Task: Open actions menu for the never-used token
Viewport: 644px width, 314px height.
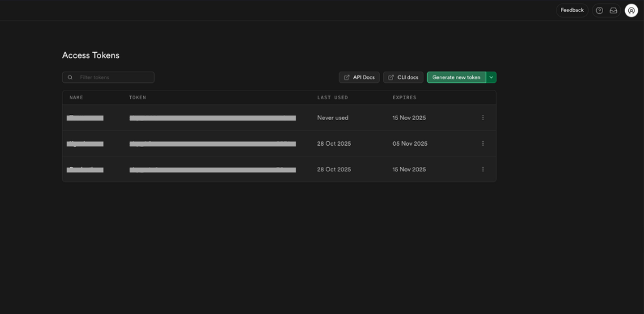Action: [483, 117]
